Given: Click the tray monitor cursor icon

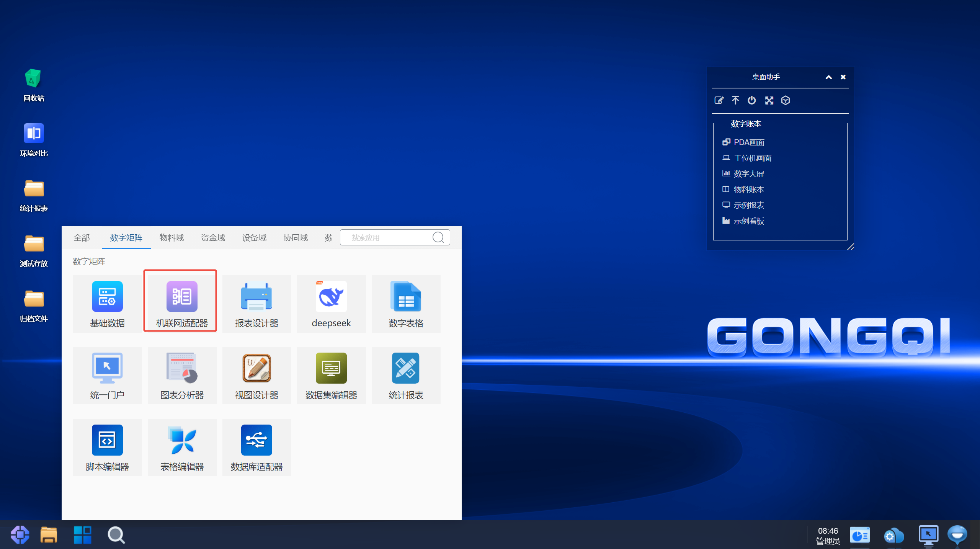Looking at the screenshot, I should (928, 535).
